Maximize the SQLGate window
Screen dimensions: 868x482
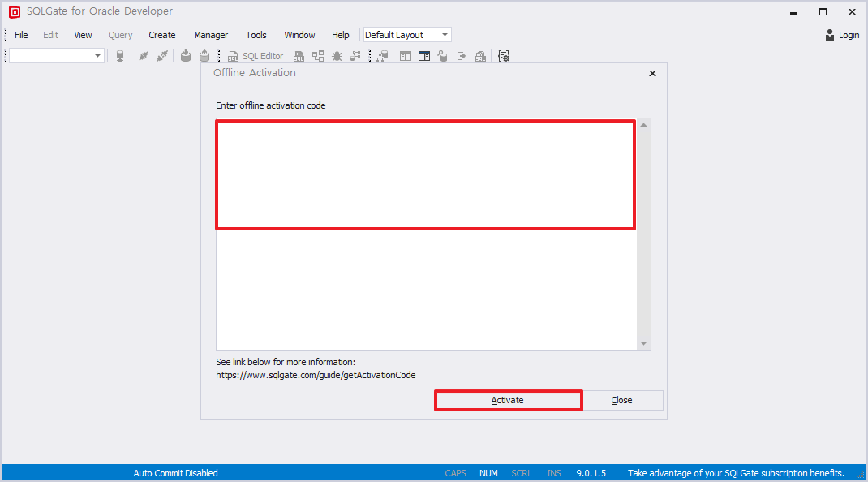(823, 12)
